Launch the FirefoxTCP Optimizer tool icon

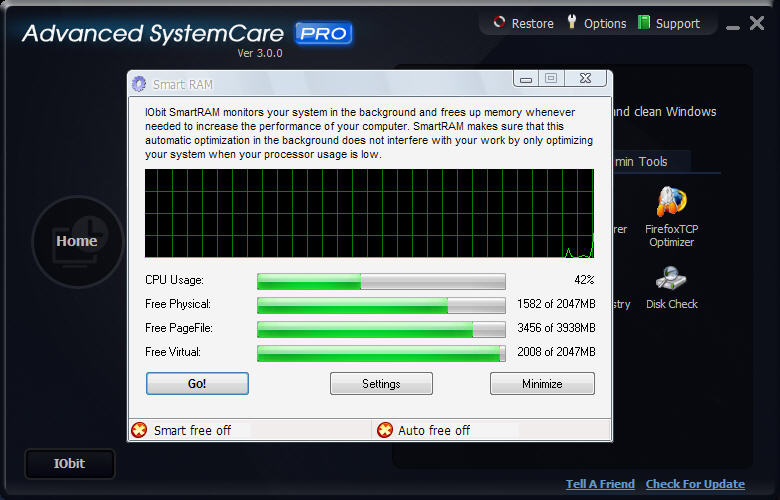(x=671, y=201)
